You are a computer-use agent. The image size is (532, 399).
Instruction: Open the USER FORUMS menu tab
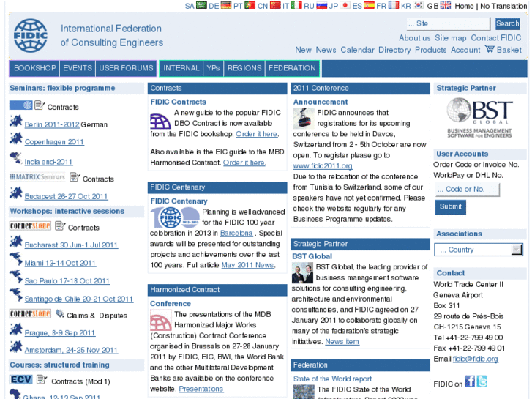tap(126, 68)
